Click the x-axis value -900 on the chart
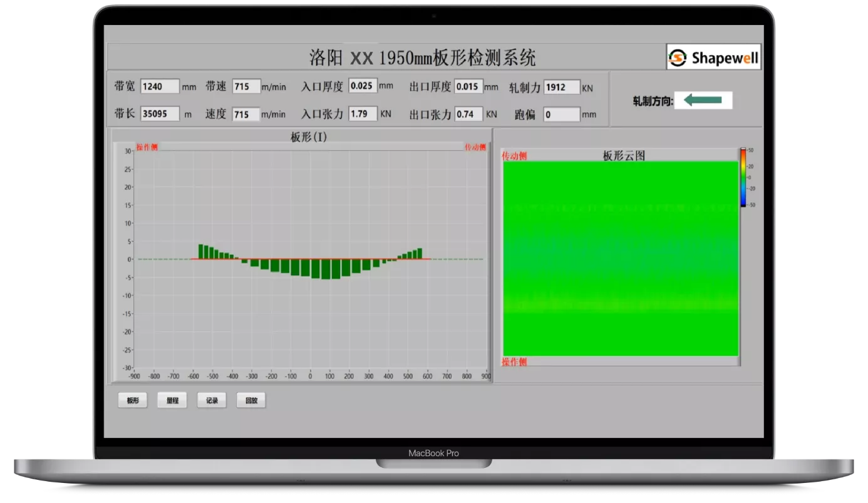The width and height of the screenshot is (868, 503). click(134, 376)
